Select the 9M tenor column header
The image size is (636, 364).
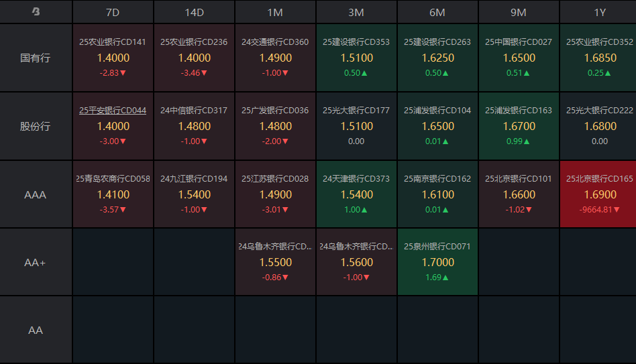click(x=519, y=12)
